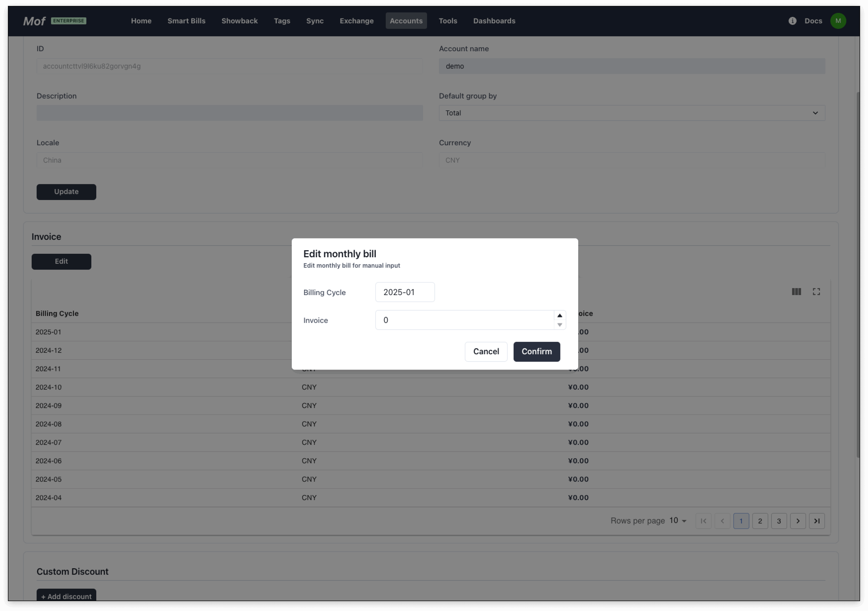The image size is (868, 611).
Task: Click the Locale field showing China
Action: click(229, 160)
